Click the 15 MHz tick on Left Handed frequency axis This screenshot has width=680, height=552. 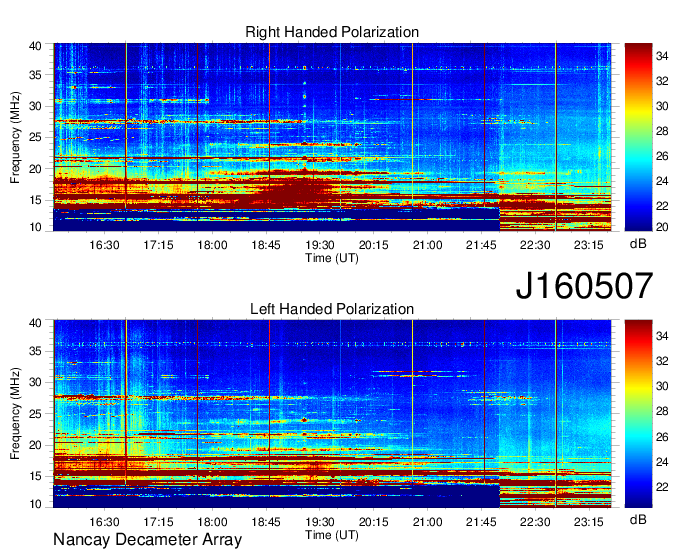coord(35,476)
